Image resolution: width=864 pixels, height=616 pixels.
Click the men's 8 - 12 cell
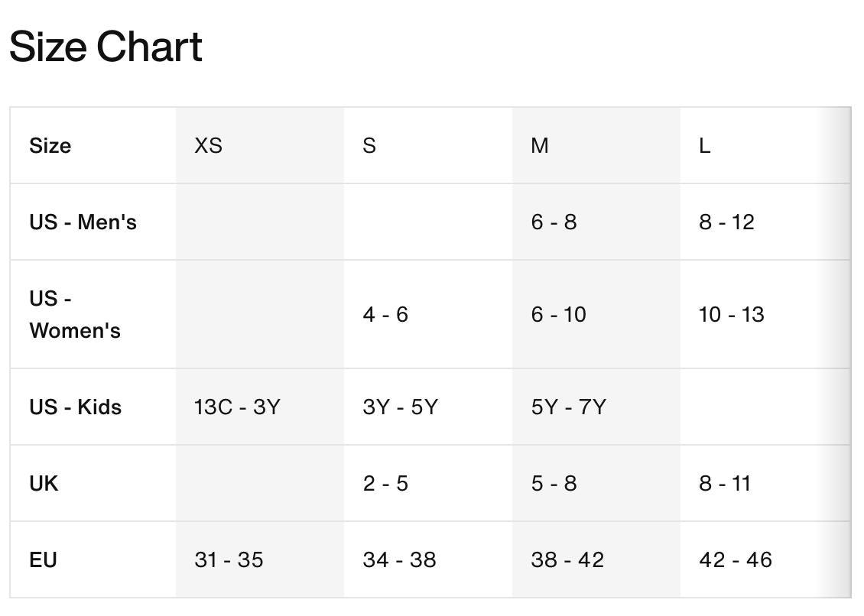[x=727, y=222]
